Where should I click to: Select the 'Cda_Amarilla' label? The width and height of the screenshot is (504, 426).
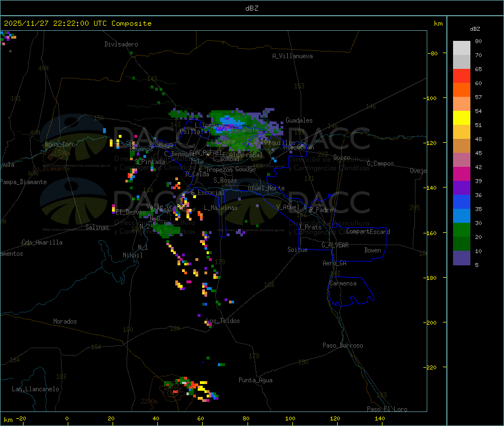pos(42,242)
